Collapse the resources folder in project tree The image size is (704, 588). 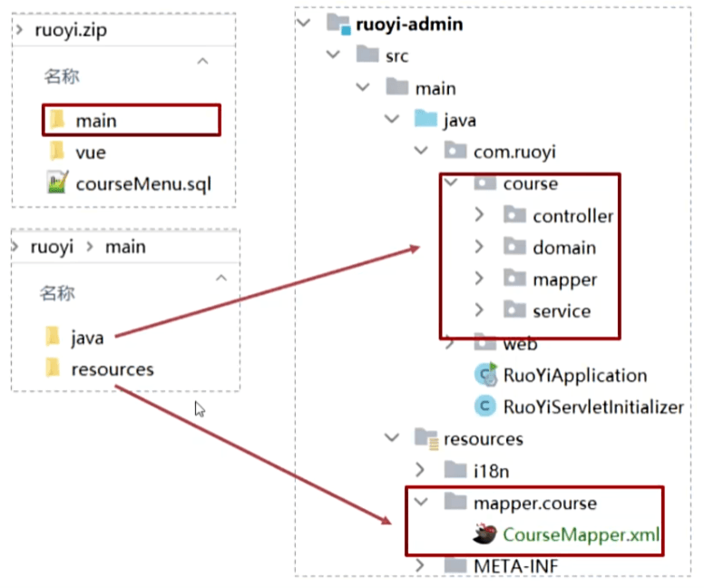(392, 437)
